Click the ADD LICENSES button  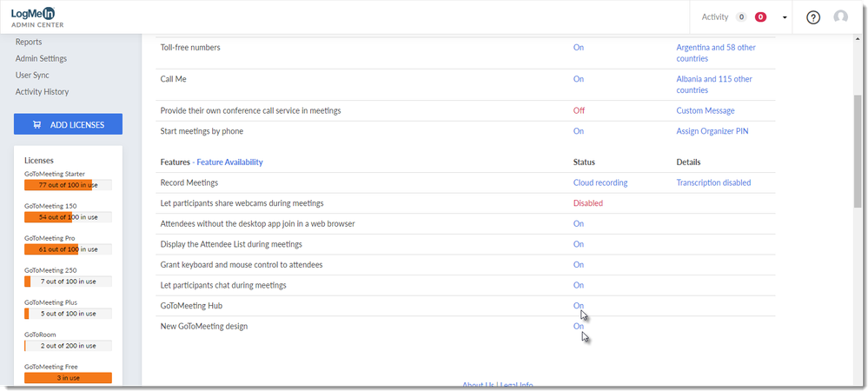pos(68,124)
